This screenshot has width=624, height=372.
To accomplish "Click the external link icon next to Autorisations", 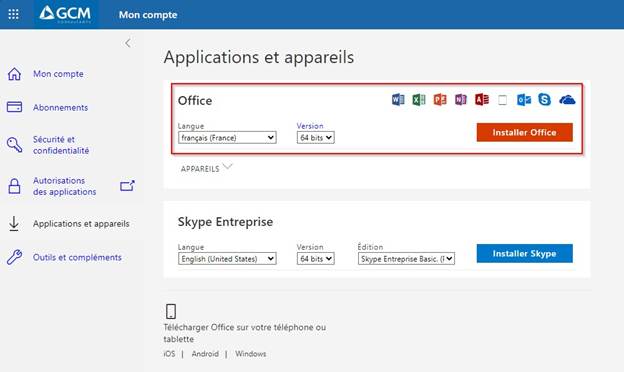I will 127,185.
